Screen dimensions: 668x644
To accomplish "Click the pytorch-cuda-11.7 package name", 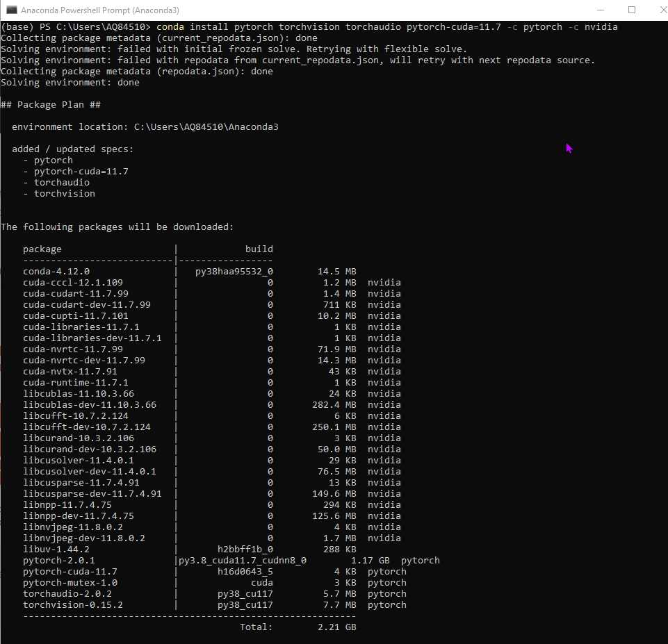I will pyautogui.click(x=70, y=571).
